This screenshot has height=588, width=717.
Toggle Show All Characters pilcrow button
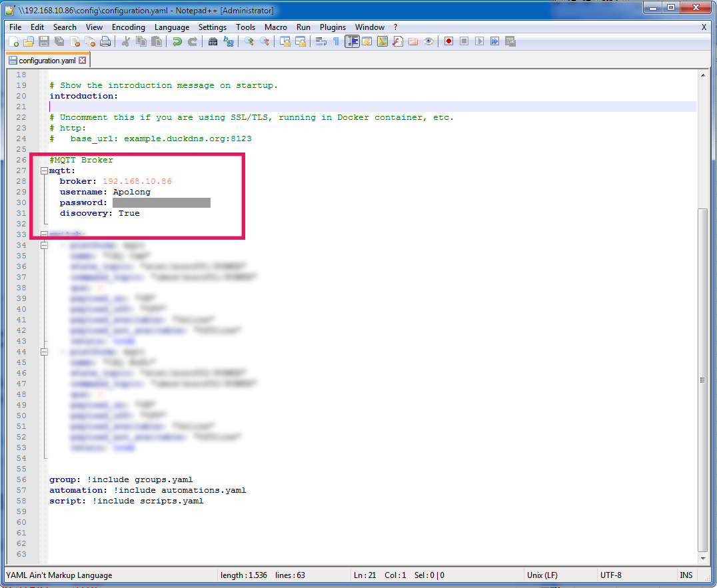(336, 42)
